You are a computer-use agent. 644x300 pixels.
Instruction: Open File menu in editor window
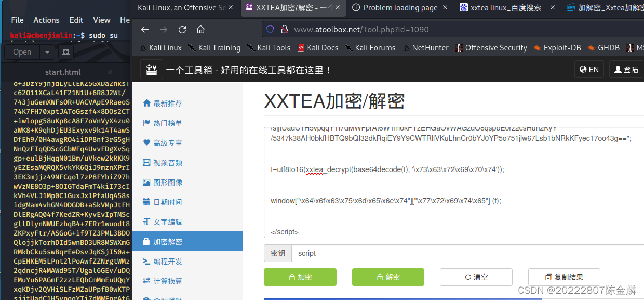tap(17, 20)
